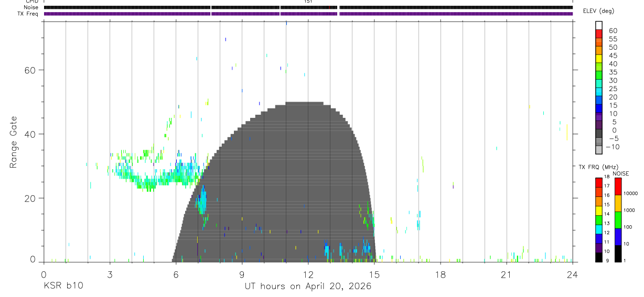Click the 10000 label in the NOISE legend
Image resolution: width=644 pixels, height=297 pixels.
coord(631,193)
